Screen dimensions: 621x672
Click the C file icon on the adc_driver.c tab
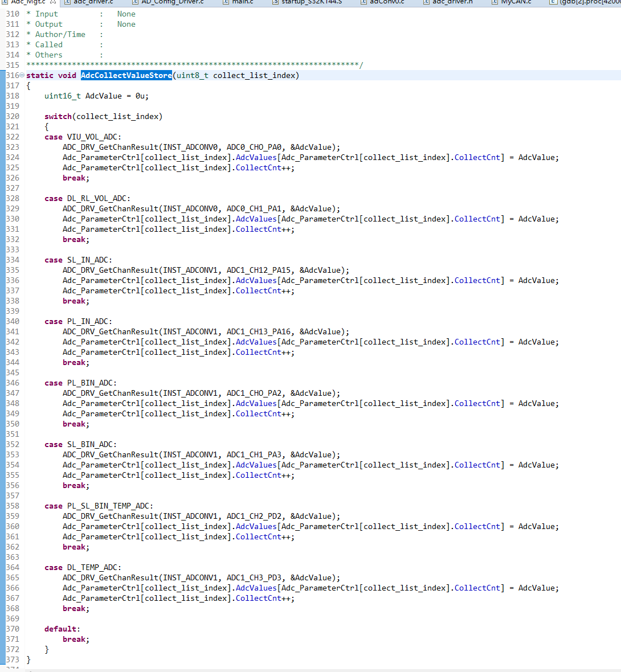(x=67, y=3)
